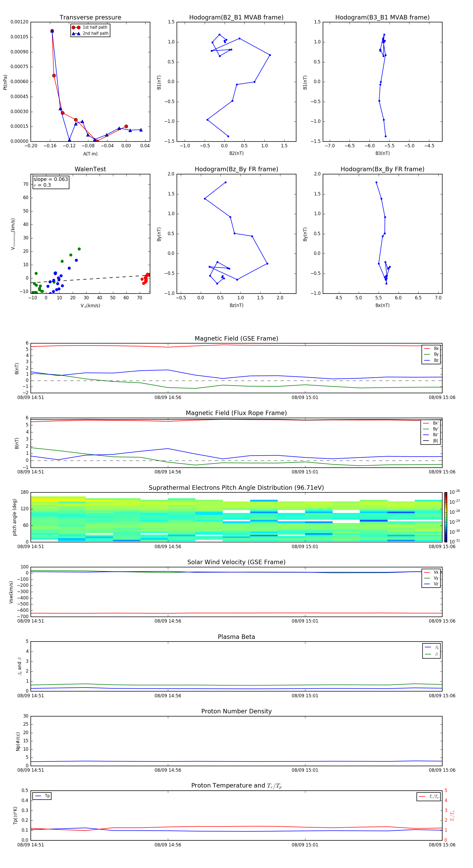This screenshot has width=473, height=868.
Task: Click the '1st half path' legend entry
Action: 90,27
